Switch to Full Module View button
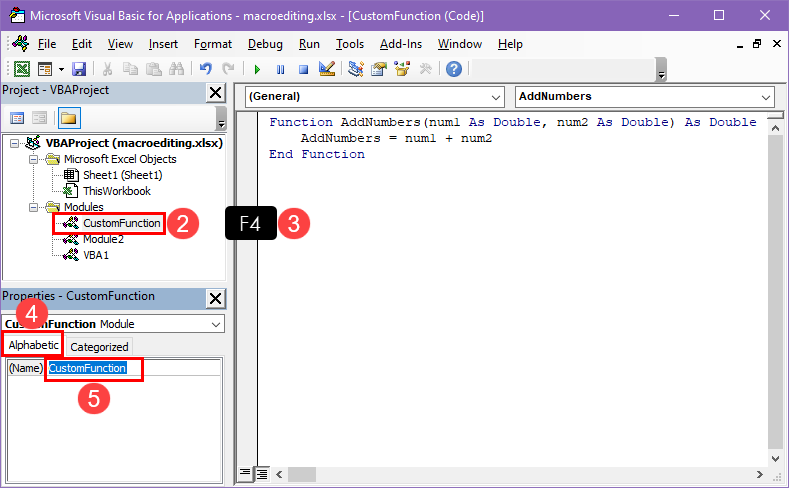Image resolution: width=789 pixels, height=488 pixels. click(x=262, y=474)
